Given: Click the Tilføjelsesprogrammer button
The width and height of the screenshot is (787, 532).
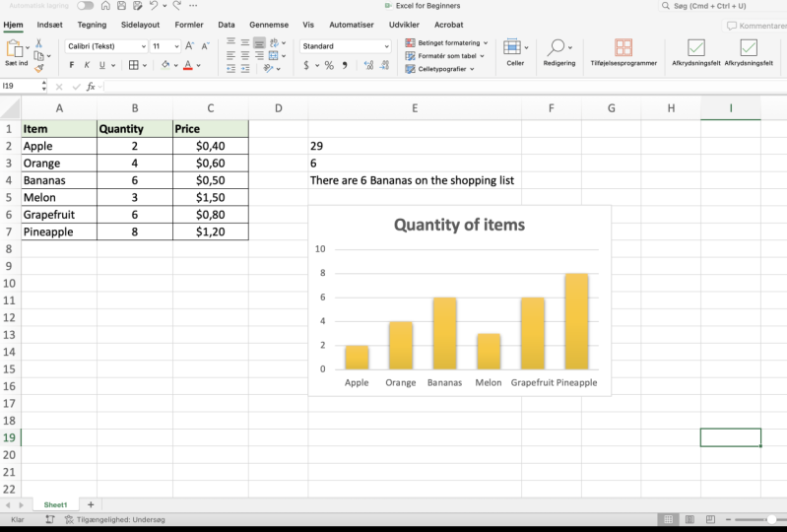Looking at the screenshot, I should (623, 52).
